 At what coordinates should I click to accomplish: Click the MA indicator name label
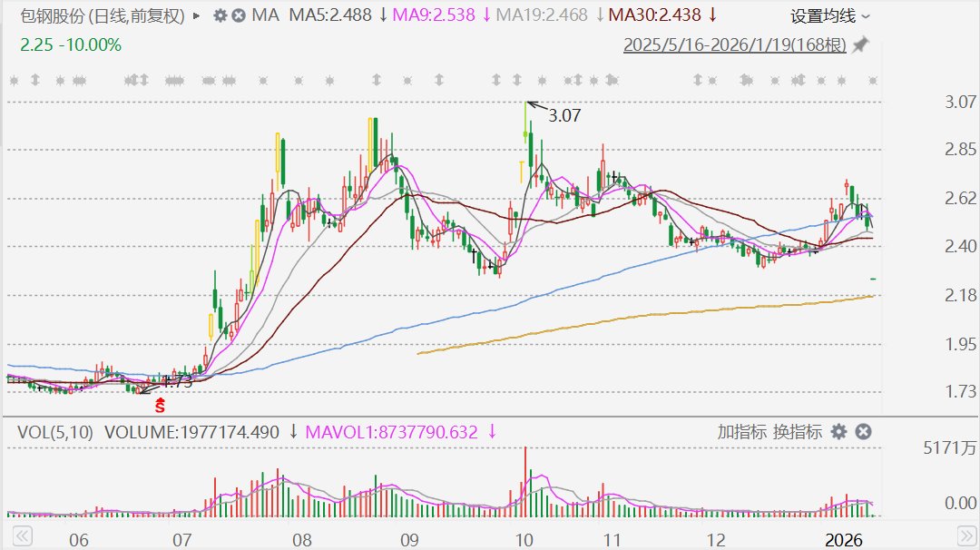[266, 15]
